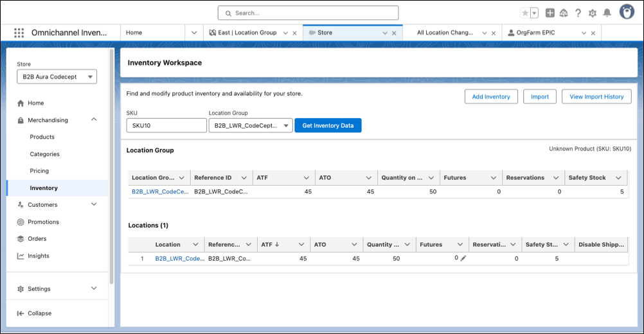The image size is (644, 334).
Task: Click the Get Inventory Data button
Action: [328, 125]
